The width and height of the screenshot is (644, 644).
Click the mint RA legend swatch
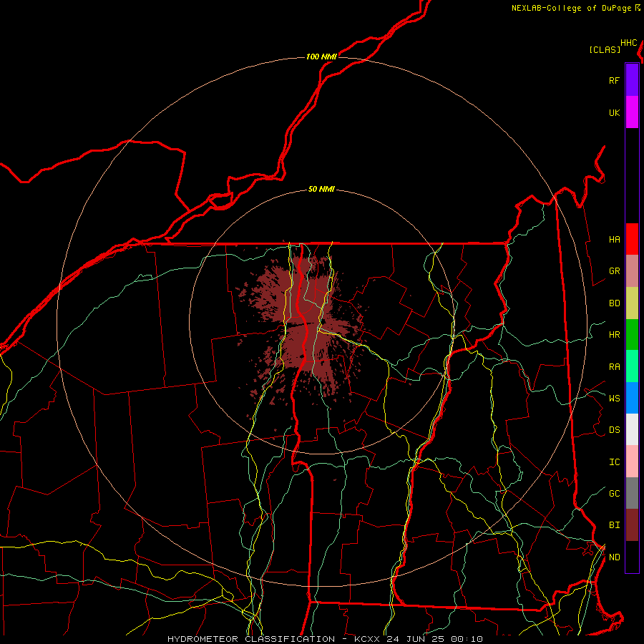tap(632, 366)
